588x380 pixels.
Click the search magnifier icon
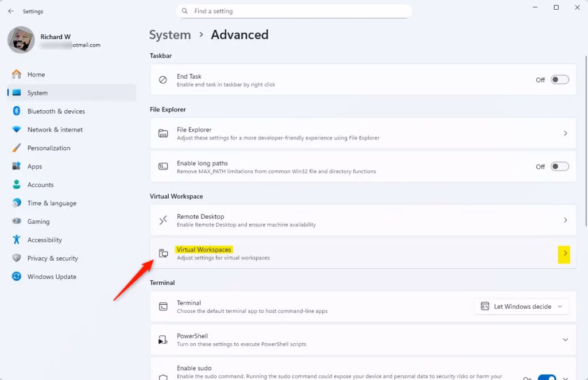tap(185, 11)
